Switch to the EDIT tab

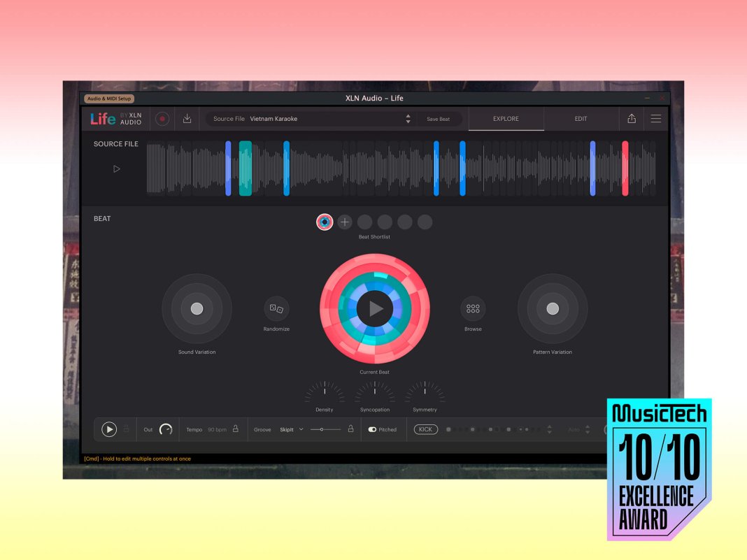click(x=581, y=119)
